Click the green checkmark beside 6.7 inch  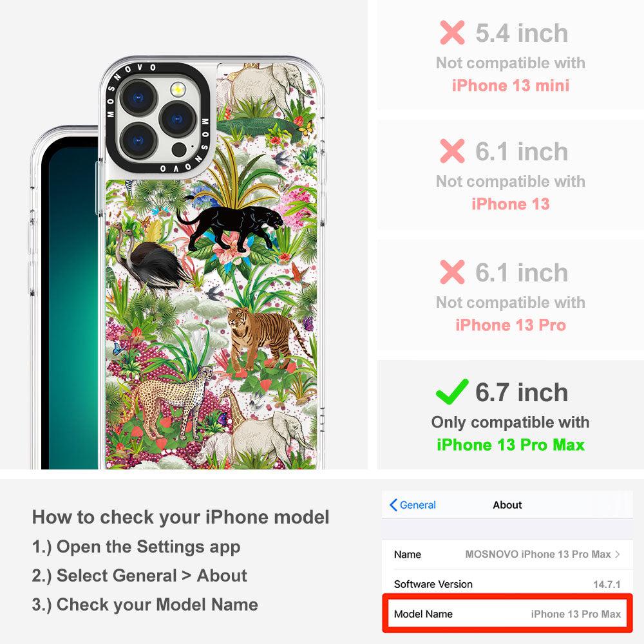tap(452, 392)
